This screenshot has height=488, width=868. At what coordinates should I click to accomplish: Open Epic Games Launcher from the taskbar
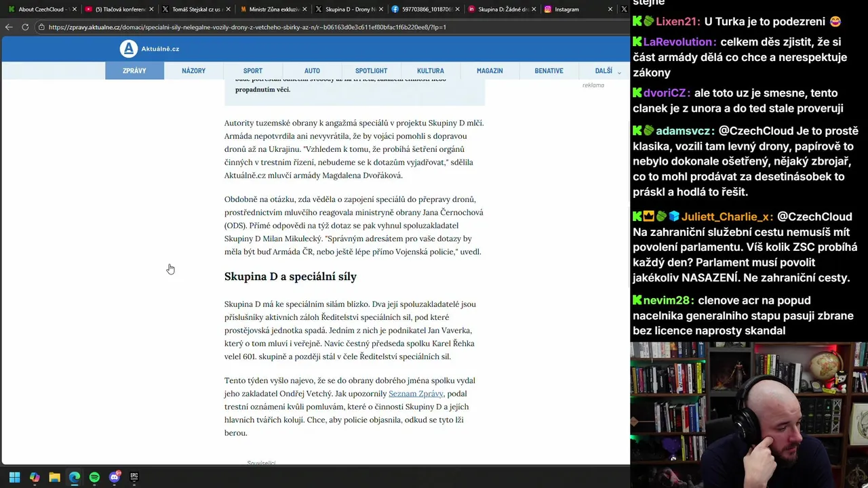click(134, 477)
